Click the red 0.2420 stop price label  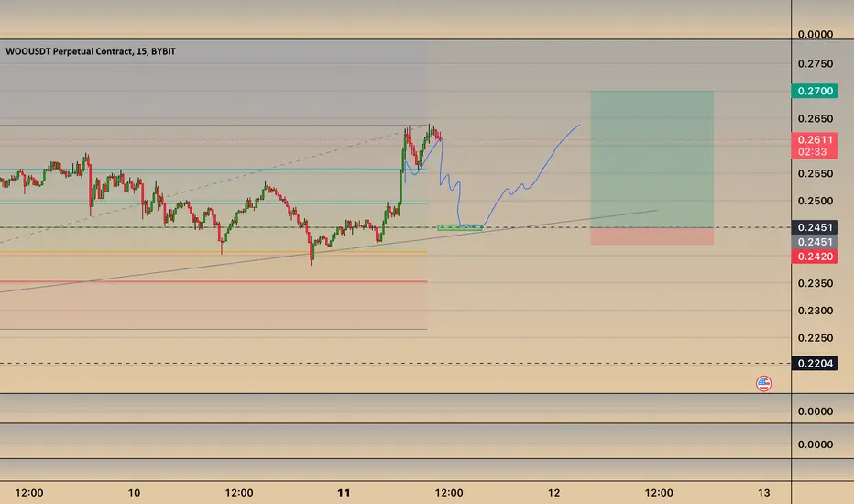click(x=815, y=257)
